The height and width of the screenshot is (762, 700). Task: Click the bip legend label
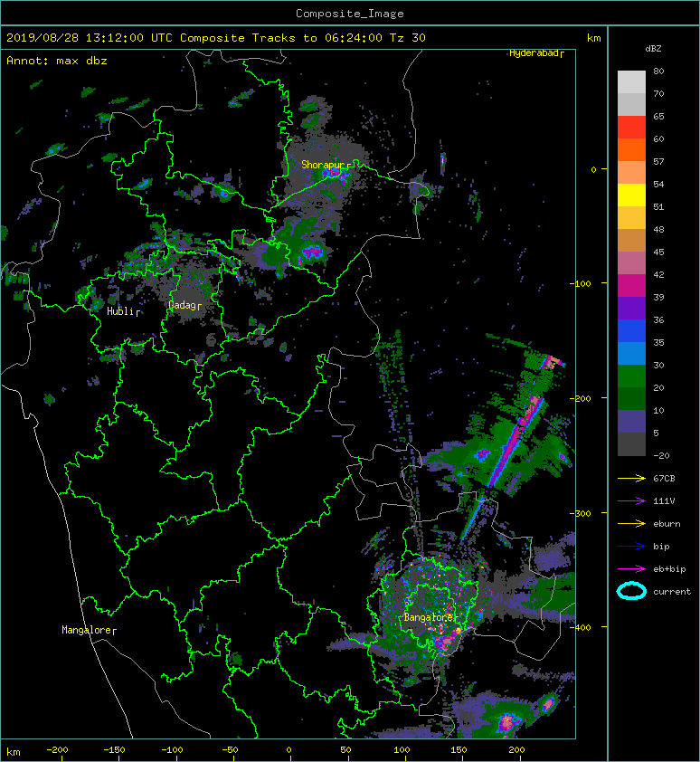click(661, 547)
